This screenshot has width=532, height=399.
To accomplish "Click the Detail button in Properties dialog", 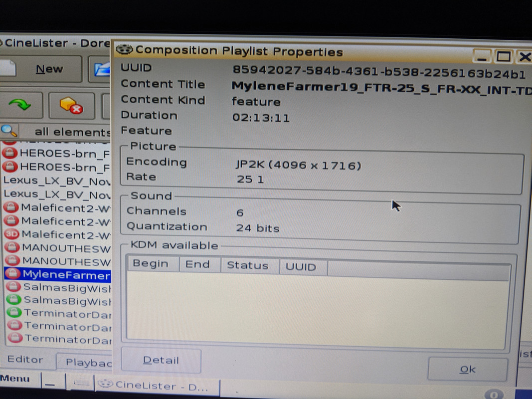I will (x=161, y=360).
